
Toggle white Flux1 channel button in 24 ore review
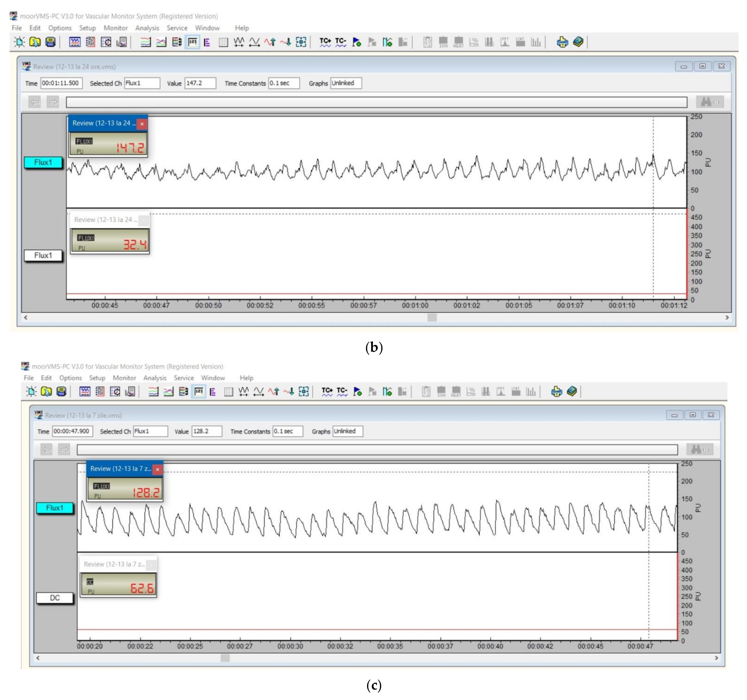click(x=43, y=255)
